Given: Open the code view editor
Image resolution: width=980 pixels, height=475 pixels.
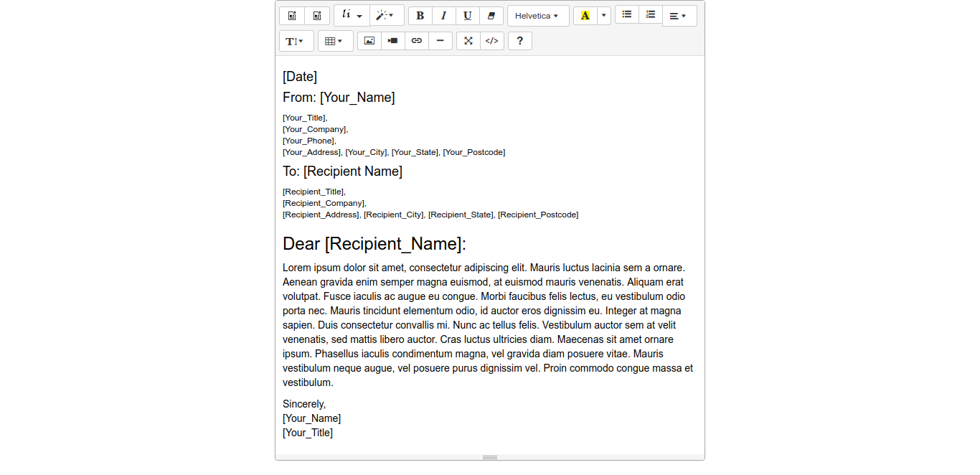Looking at the screenshot, I should pos(491,41).
